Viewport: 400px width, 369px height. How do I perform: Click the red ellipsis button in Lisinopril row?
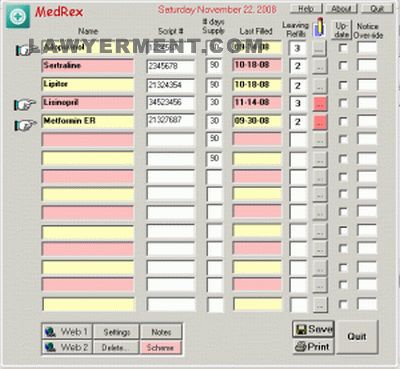pyautogui.click(x=320, y=104)
